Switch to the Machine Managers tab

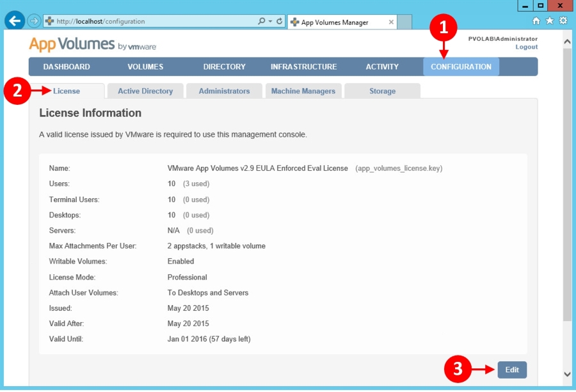(303, 91)
